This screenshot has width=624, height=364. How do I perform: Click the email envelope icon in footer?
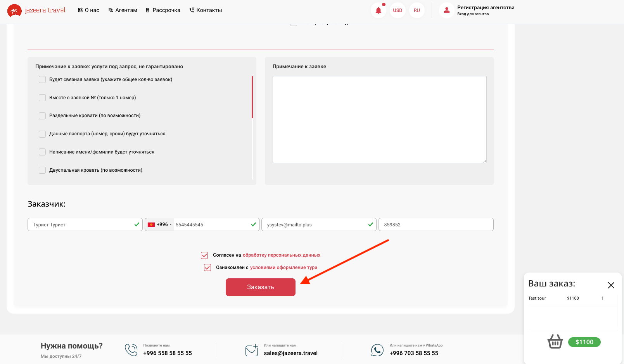pyautogui.click(x=252, y=350)
